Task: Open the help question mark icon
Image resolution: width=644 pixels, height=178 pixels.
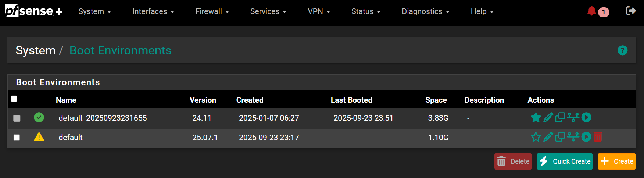Action: 622,50
